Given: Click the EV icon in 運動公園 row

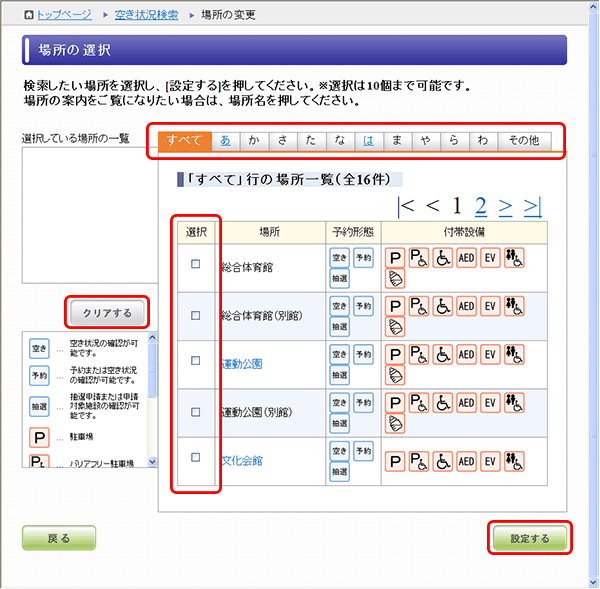Looking at the screenshot, I should coord(490,354).
